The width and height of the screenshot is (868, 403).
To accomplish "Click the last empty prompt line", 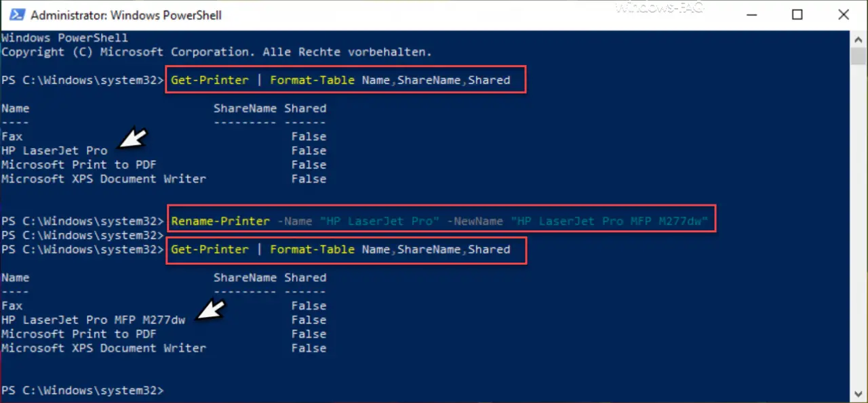I will click(83, 391).
